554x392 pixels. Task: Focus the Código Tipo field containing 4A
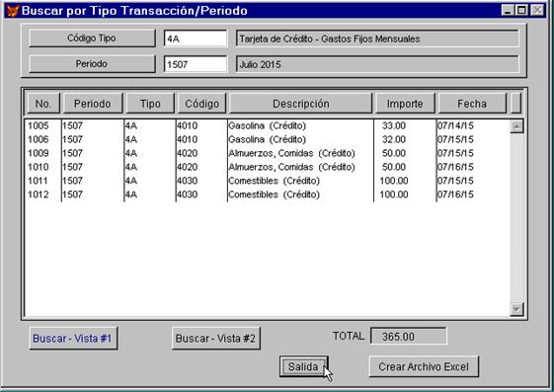click(x=196, y=39)
